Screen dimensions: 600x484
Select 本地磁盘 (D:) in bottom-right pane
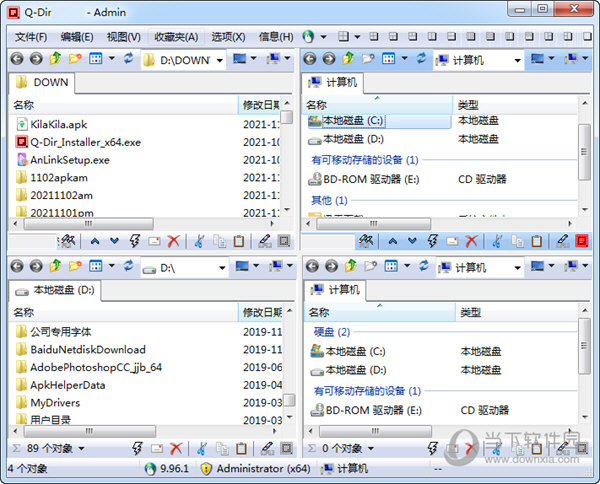coord(348,370)
